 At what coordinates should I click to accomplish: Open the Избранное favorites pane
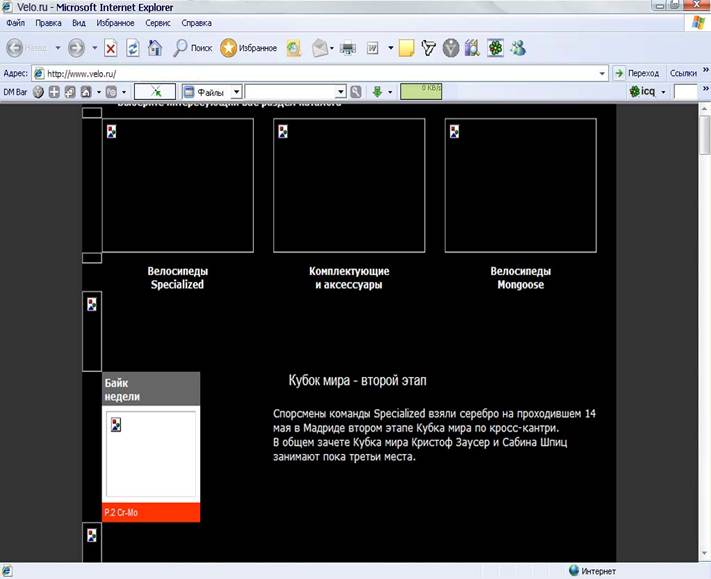point(248,48)
